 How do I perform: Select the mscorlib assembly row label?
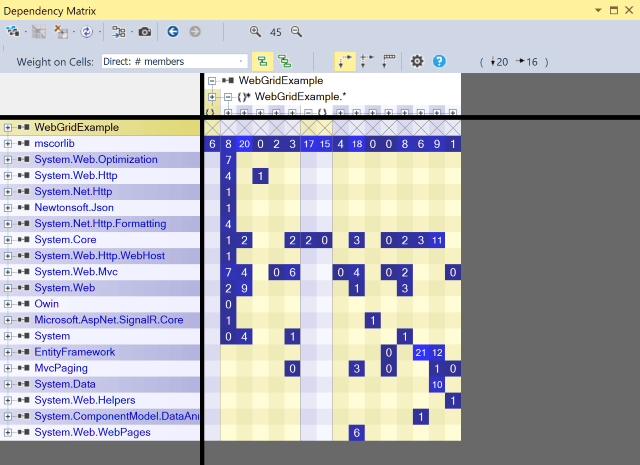click(54, 143)
